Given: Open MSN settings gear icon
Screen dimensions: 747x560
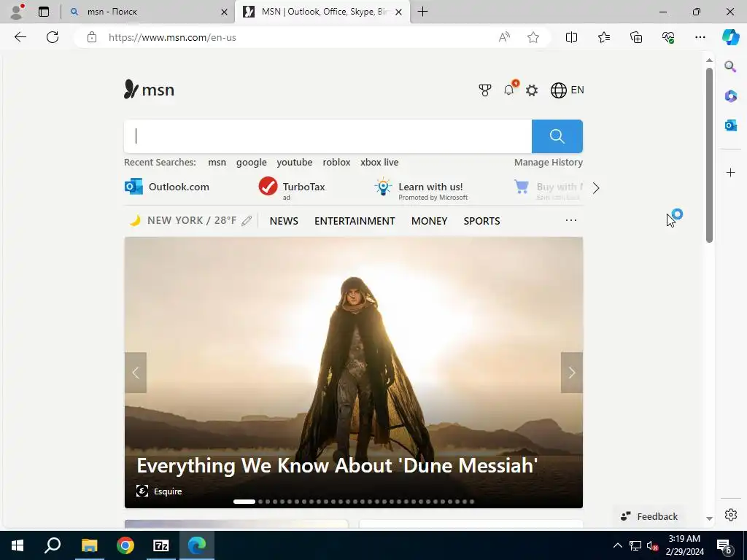Looking at the screenshot, I should pyautogui.click(x=532, y=90).
